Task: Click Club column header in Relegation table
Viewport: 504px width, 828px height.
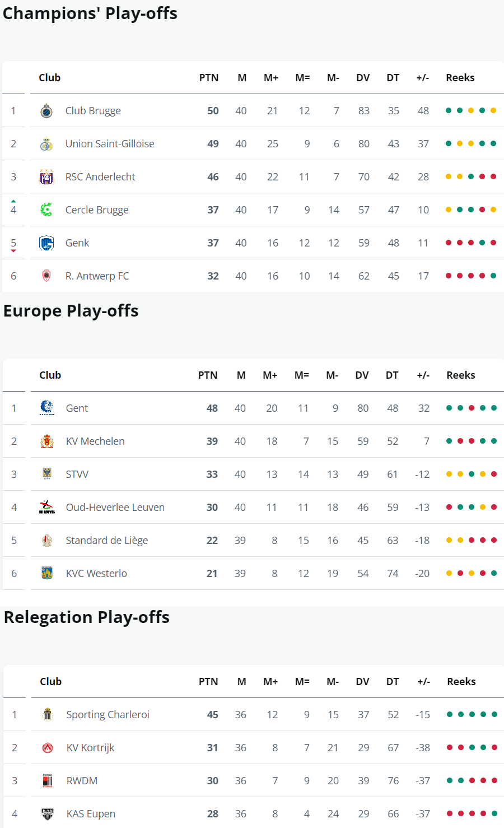Action: click(x=51, y=682)
